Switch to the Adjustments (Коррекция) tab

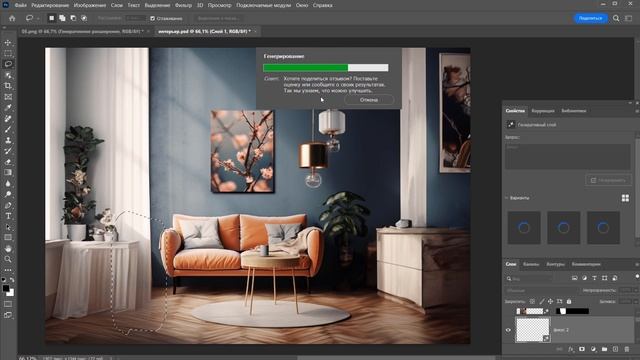(543, 111)
